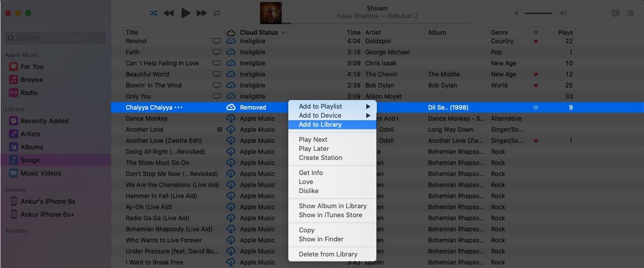The image size is (644, 268).
Task: Click the Bahubali 2 album artwork
Action: click(271, 13)
